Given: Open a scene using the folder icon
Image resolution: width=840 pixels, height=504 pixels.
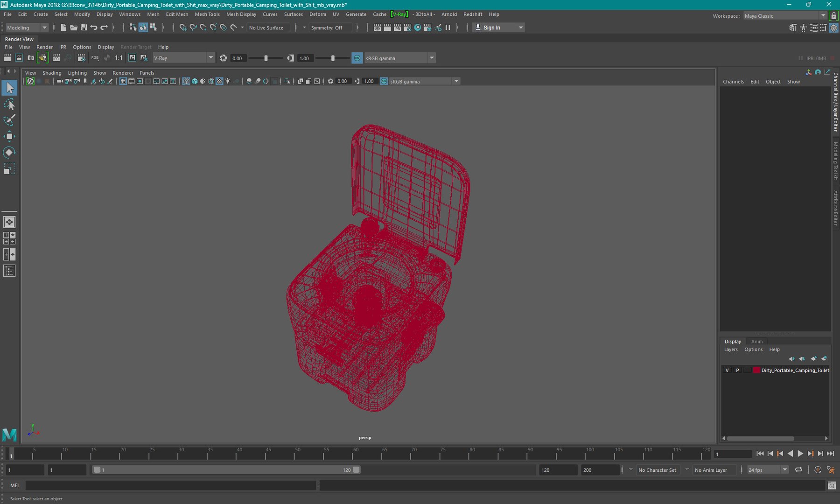Looking at the screenshot, I should 74,28.
